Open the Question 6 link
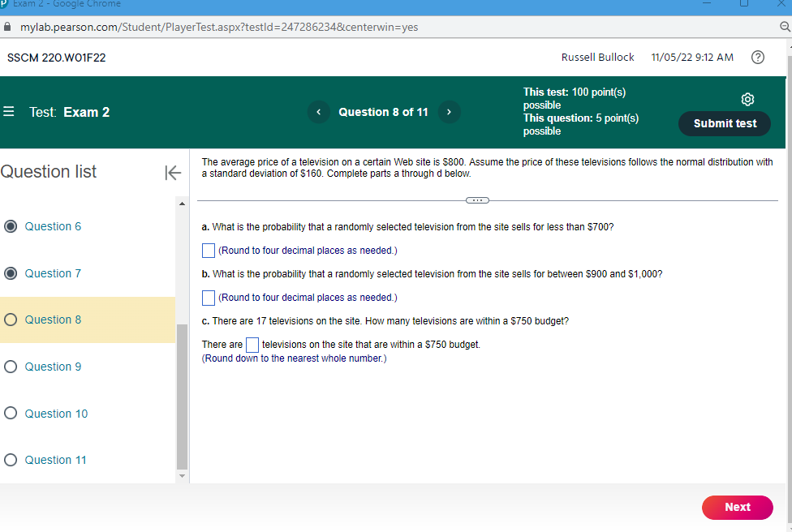Screen dimensions: 792x532 (53, 226)
